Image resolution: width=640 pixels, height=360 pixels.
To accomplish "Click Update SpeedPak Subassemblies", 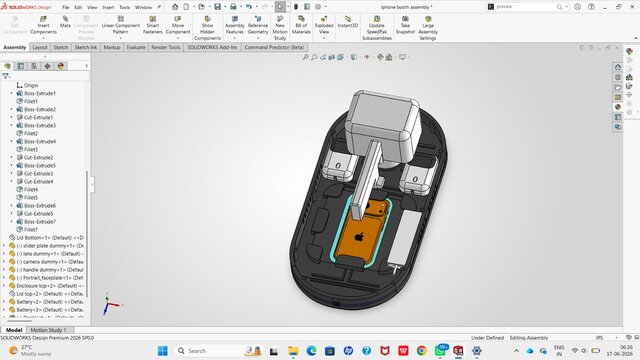I will pyautogui.click(x=377, y=28).
